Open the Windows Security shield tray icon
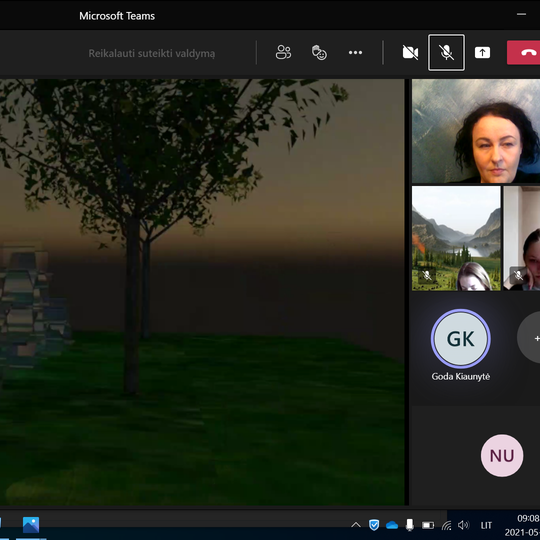Screen dimensions: 540x540 (x=374, y=525)
